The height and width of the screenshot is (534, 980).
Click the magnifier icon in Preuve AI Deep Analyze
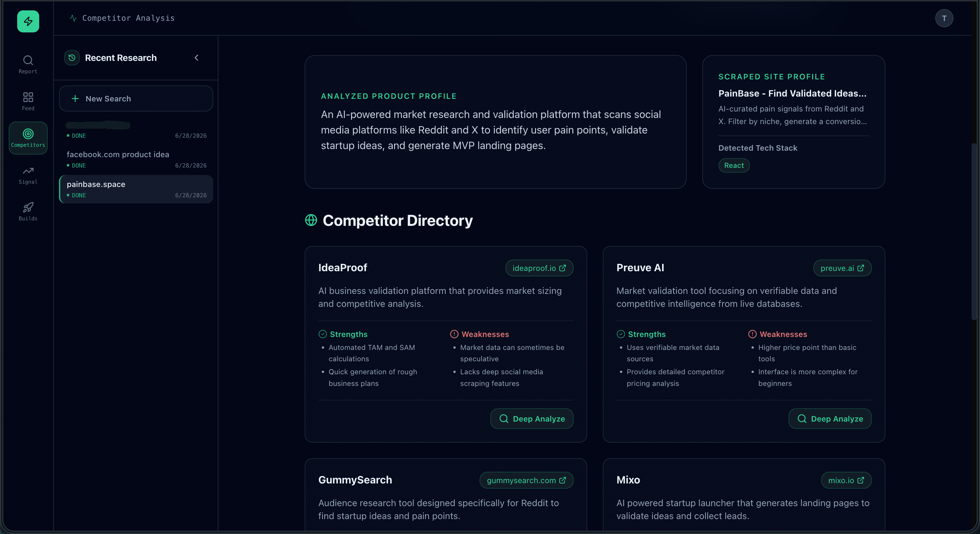(802, 419)
